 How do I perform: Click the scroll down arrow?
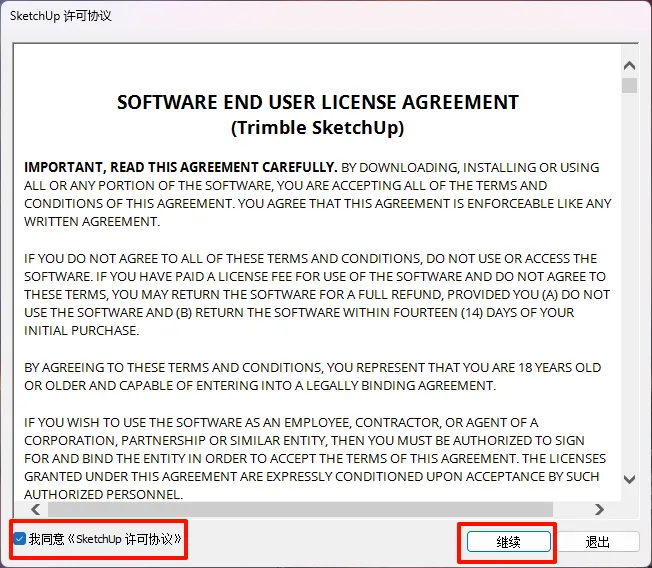[630, 479]
